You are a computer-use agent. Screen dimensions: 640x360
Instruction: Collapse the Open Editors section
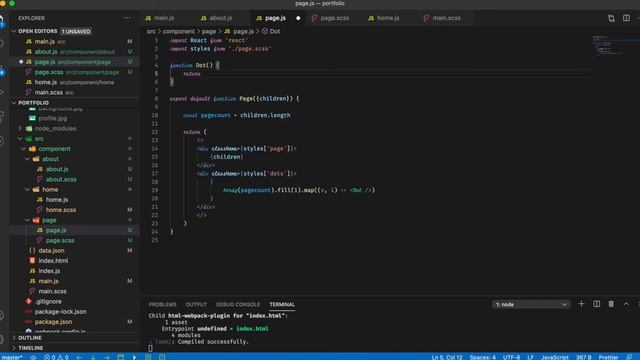click(x=14, y=31)
